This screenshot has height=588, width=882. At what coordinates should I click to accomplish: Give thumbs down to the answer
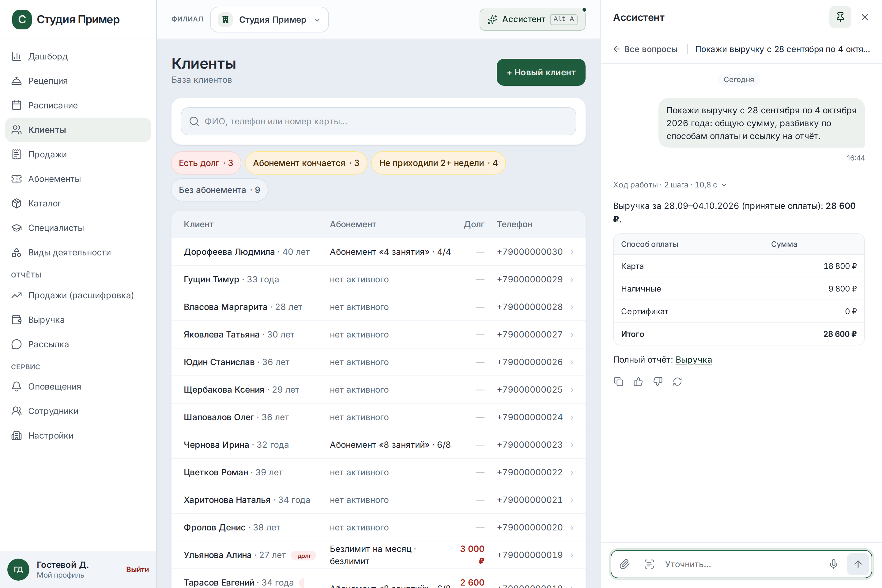click(658, 381)
